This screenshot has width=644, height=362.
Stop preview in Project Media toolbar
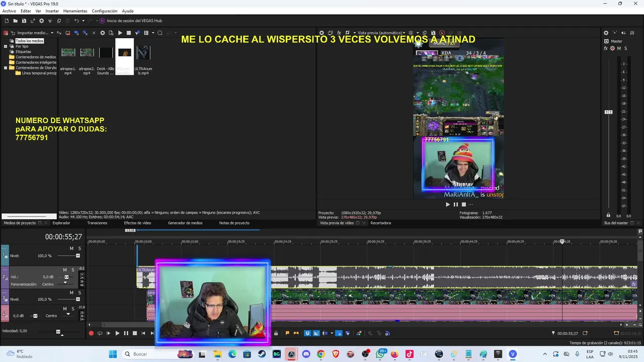129,33
